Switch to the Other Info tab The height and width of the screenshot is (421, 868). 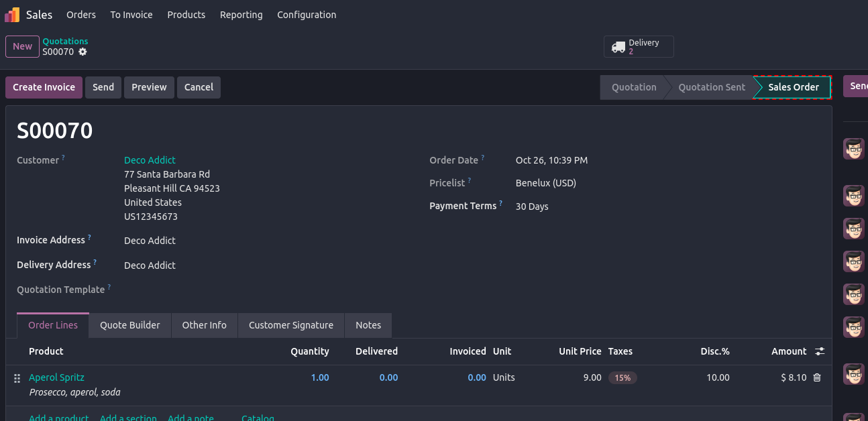(204, 325)
